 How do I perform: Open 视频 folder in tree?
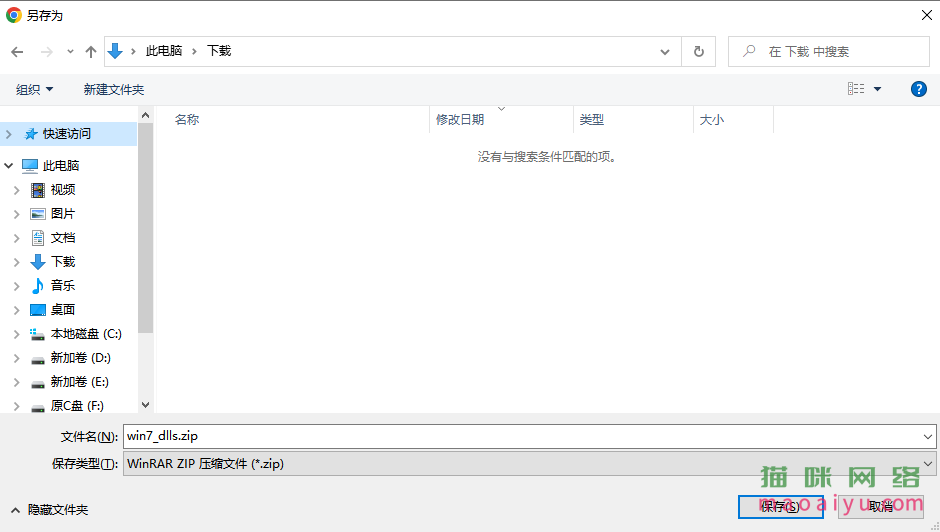tap(62, 190)
